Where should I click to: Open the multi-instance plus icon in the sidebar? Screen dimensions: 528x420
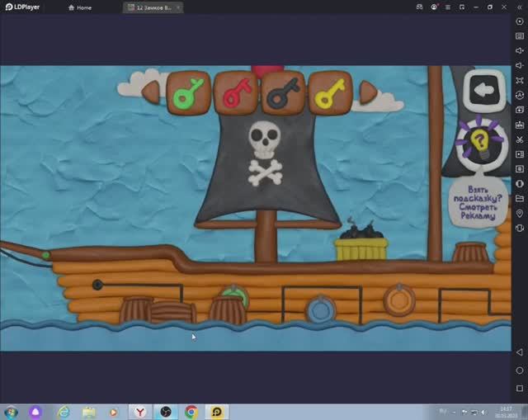(520, 110)
